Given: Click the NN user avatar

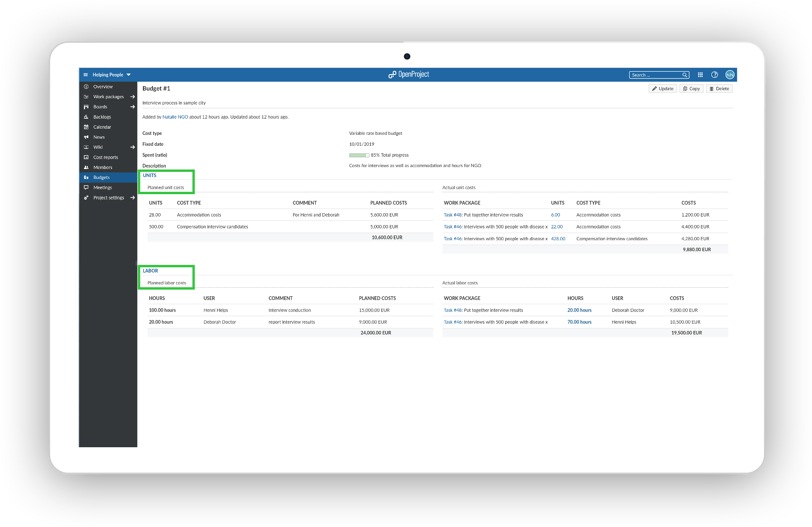Looking at the screenshot, I should pyautogui.click(x=730, y=75).
